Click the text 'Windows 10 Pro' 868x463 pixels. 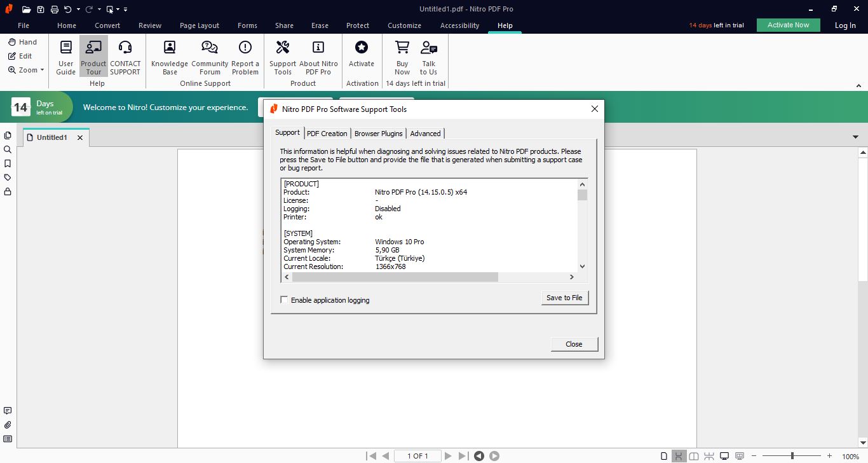pos(399,242)
